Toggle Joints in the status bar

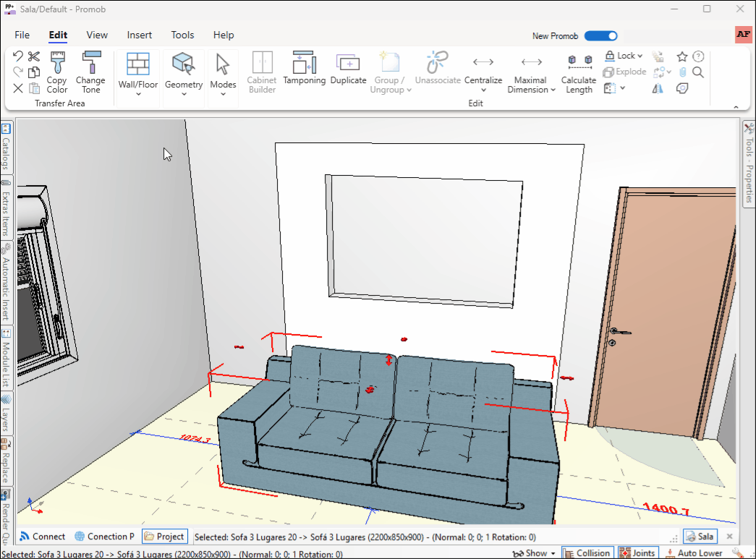(x=637, y=553)
